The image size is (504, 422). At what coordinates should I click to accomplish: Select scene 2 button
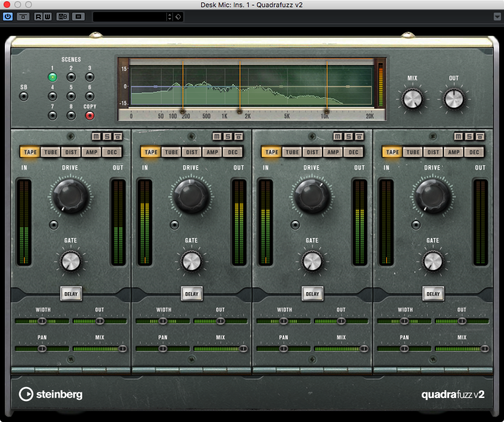coord(71,77)
